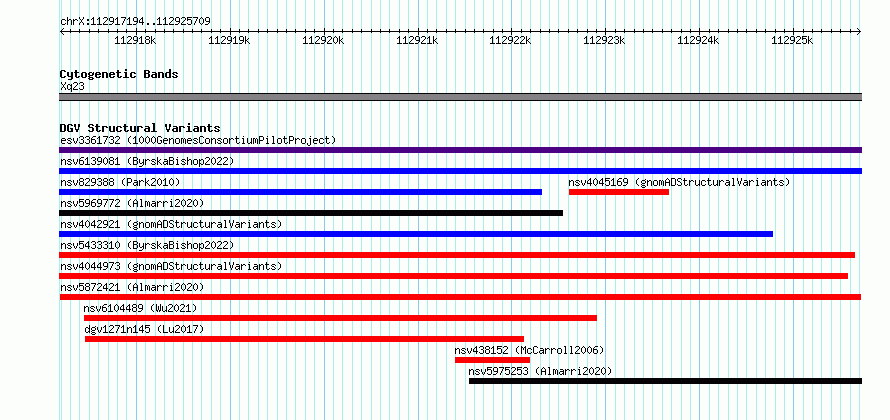Screen dimensions: 890x420
Task: Select the Xq23 band label
Action: click(72, 86)
